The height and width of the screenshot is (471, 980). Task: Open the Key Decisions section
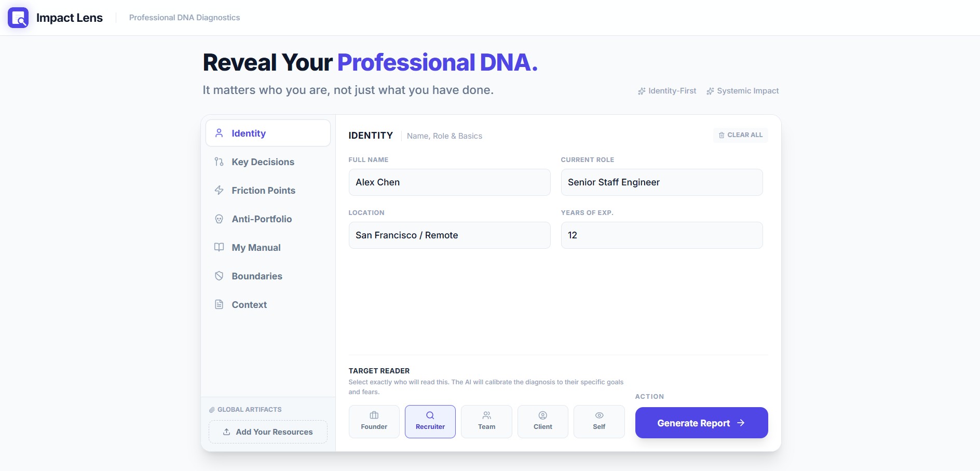263,162
